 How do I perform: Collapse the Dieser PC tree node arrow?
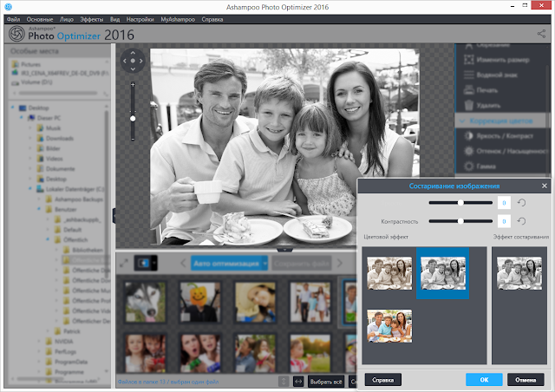click(x=21, y=118)
